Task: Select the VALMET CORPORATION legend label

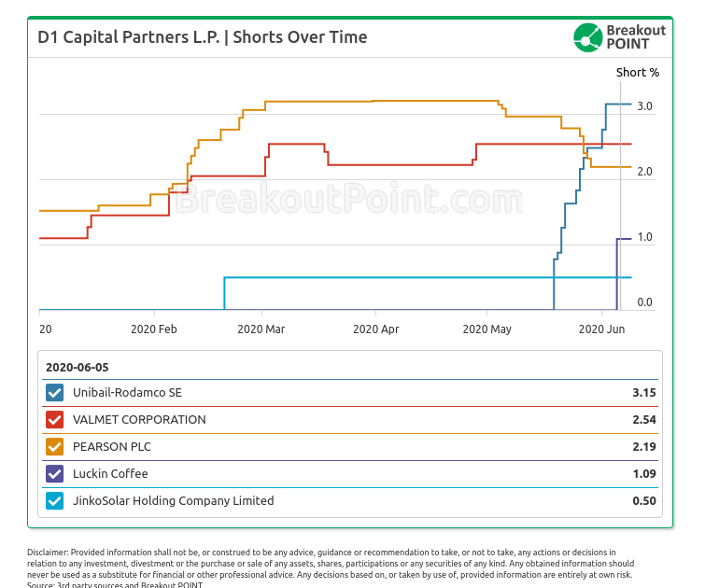Action: 139,420
